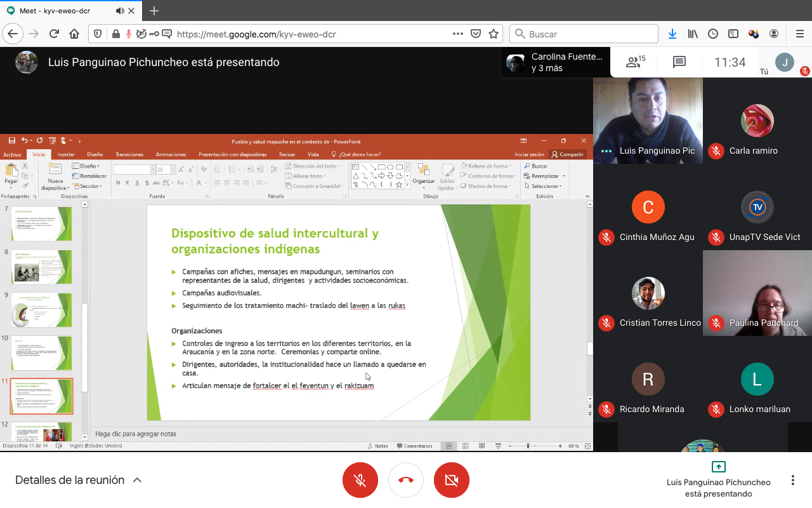
Task: Show the participants list icon
Action: pyautogui.click(x=634, y=62)
